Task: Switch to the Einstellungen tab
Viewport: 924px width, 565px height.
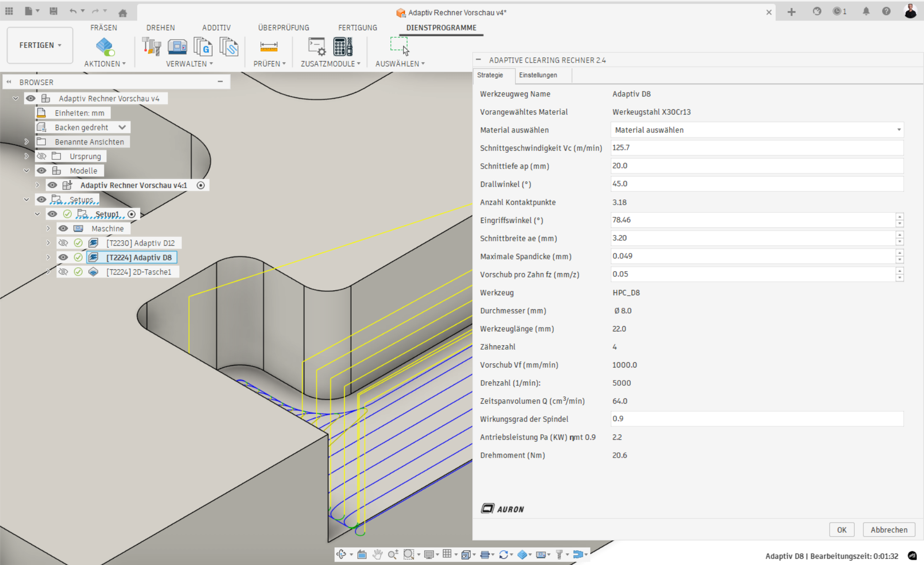Action: [539, 75]
